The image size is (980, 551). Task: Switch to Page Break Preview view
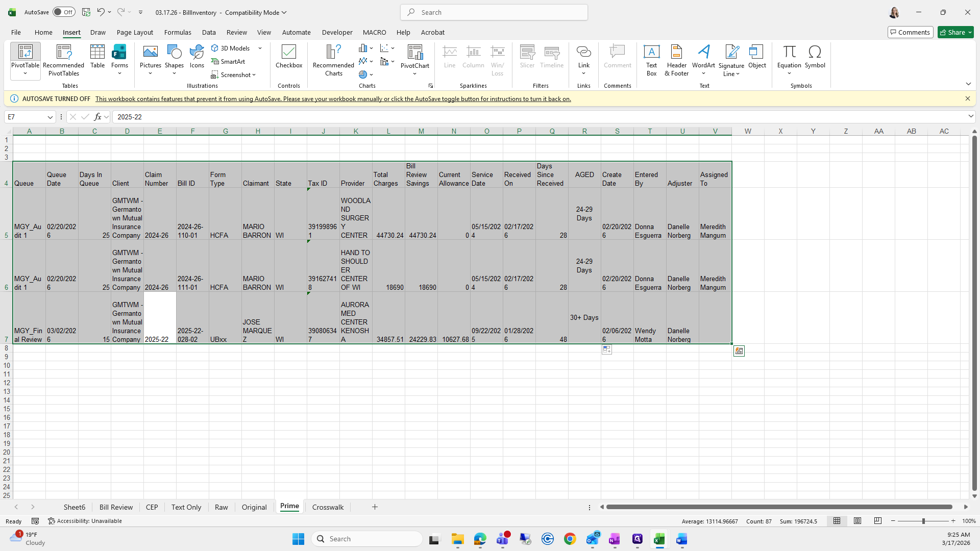[x=878, y=521]
